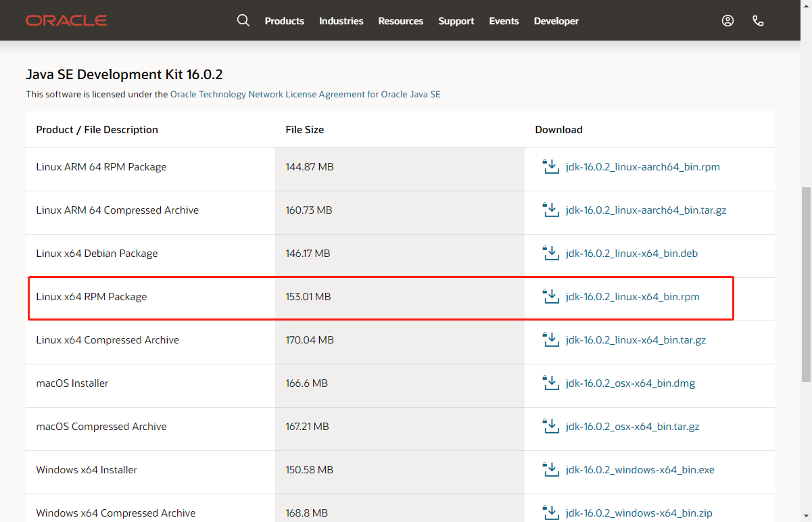Click download icon for linux-x64_bin.rpm
The image size is (812, 522).
pos(550,296)
